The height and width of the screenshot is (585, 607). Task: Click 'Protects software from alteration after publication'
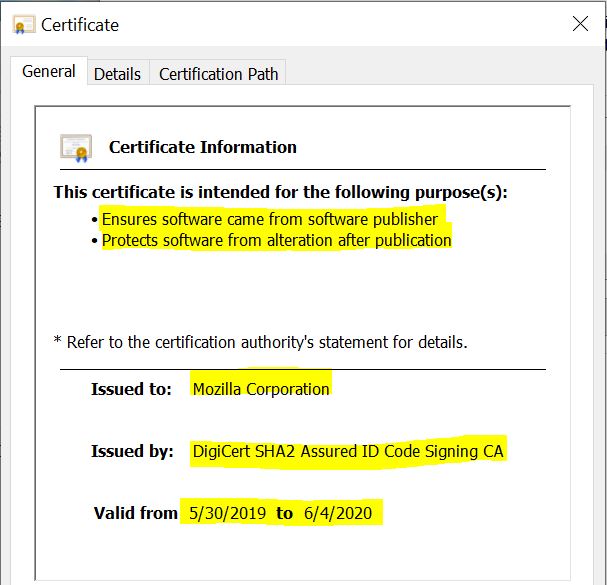tap(276, 240)
